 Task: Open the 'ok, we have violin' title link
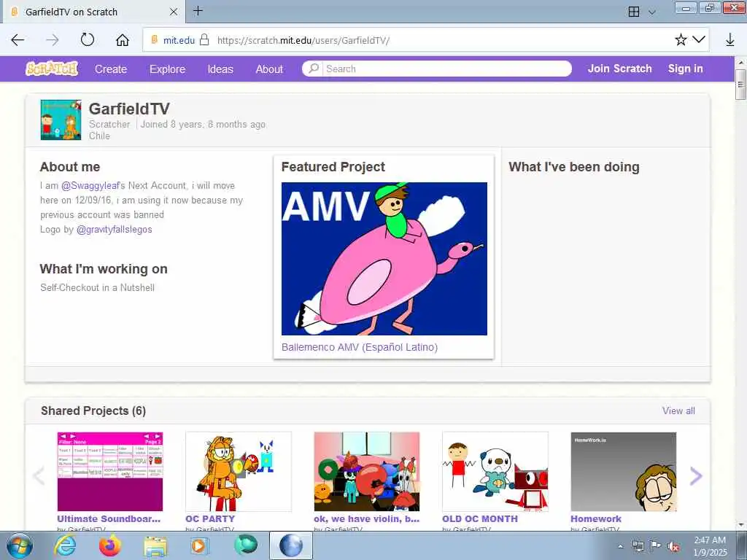366,518
